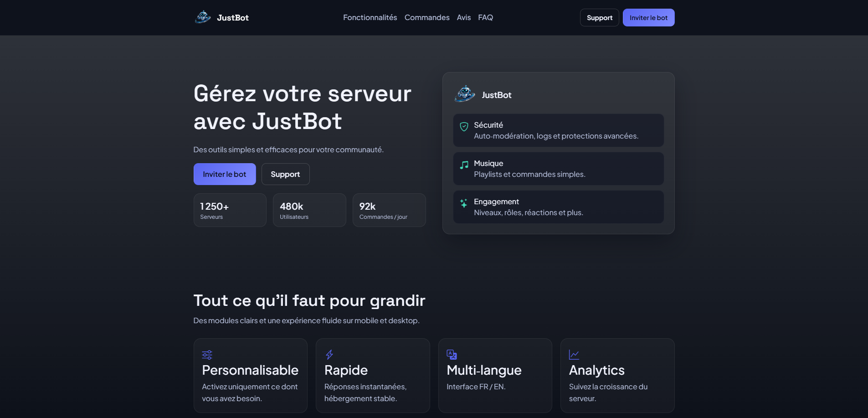868x418 pixels.
Task: Click the JustBot robot logo in navbar
Action: click(x=202, y=17)
